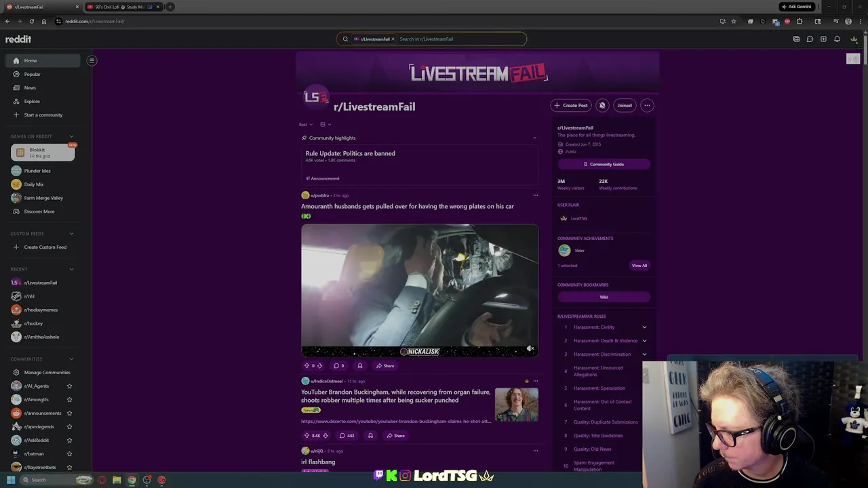868x488 pixels.
Task: Share the Brandon Buckingham post
Action: pyautogui.click(x=395, y=436)
